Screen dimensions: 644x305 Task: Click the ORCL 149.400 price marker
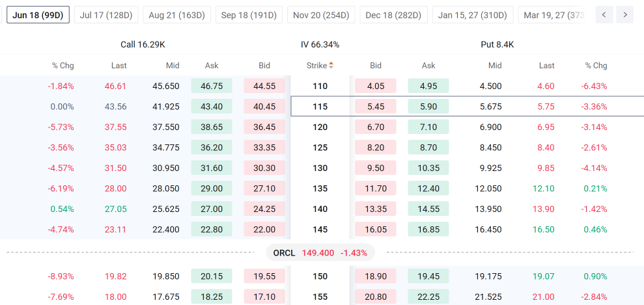tap(320, 253)
